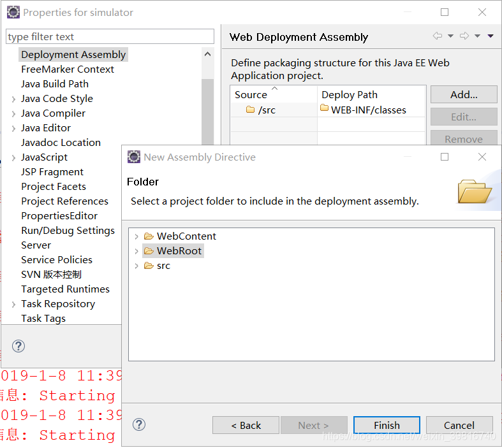The height and width of the screenshot is (448, 502).
Task: Click the help icon in the Properties window
Action: (x=18, y=346)
